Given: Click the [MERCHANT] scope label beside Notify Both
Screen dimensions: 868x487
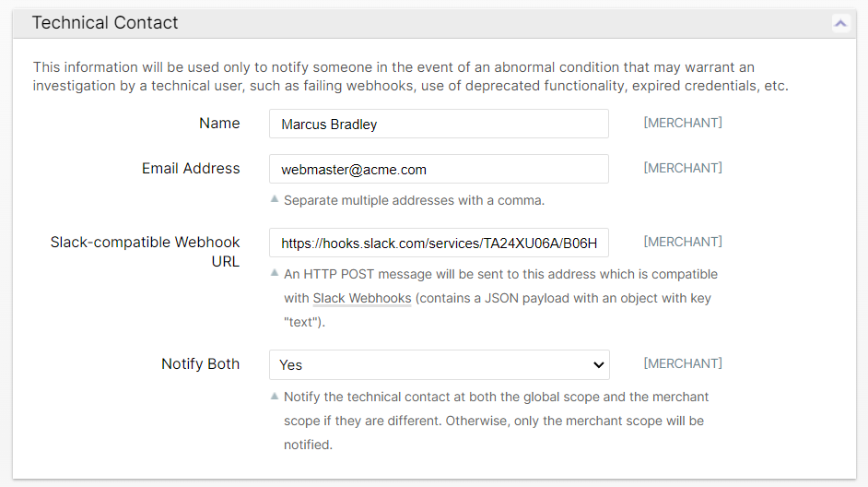Looking at the screenshot, I should [682, 363].
